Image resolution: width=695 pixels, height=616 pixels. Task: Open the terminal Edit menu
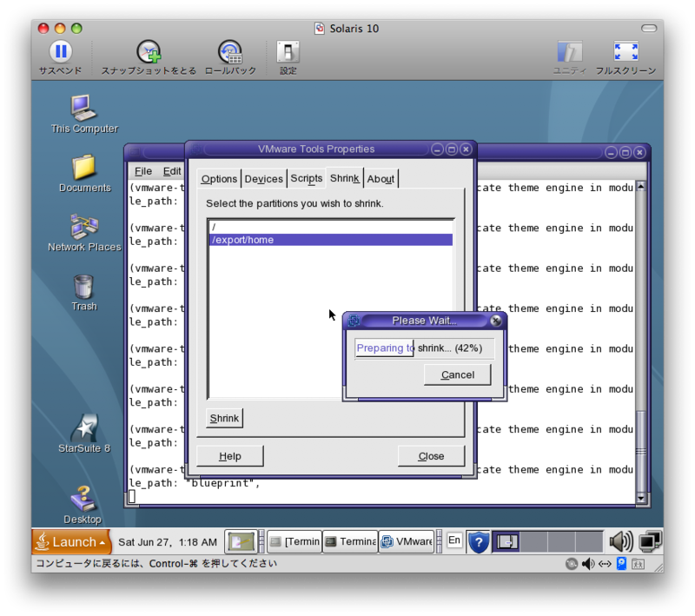(x=172, y=171)
